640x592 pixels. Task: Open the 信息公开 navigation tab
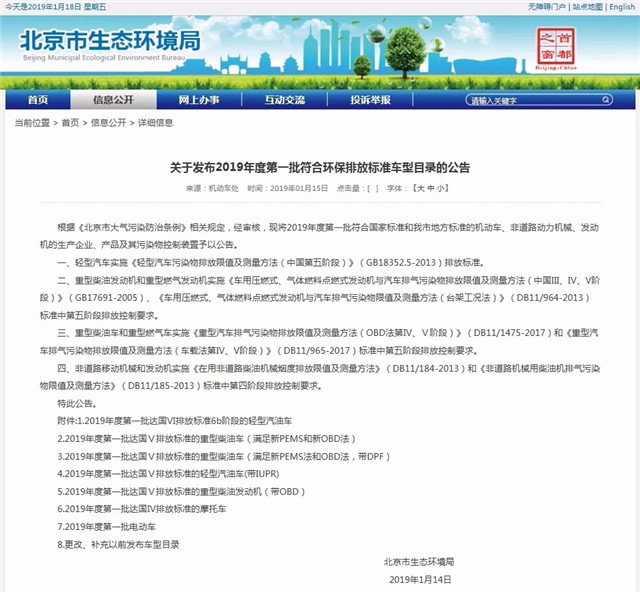[113, 100]
